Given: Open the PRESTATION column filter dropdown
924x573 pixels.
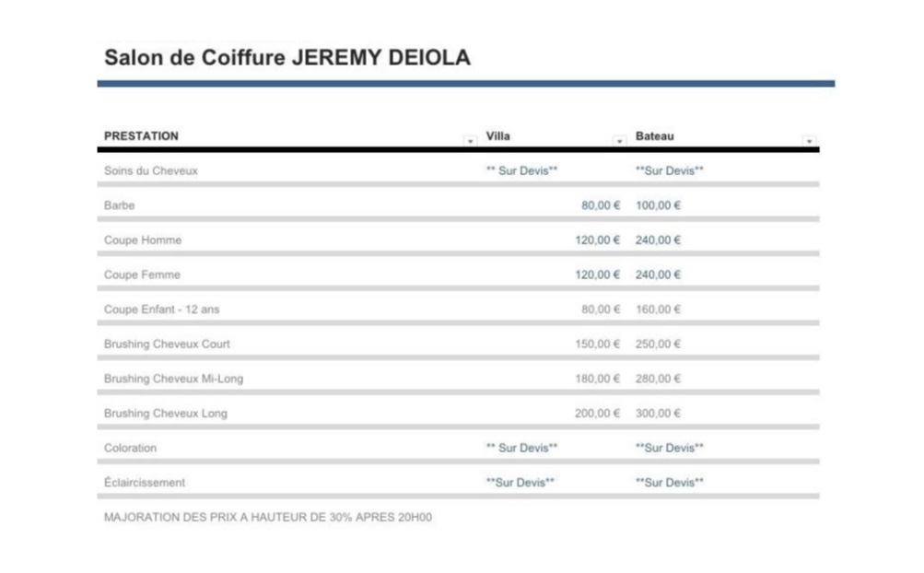Looking at the screenshot, I should [470, 141].
